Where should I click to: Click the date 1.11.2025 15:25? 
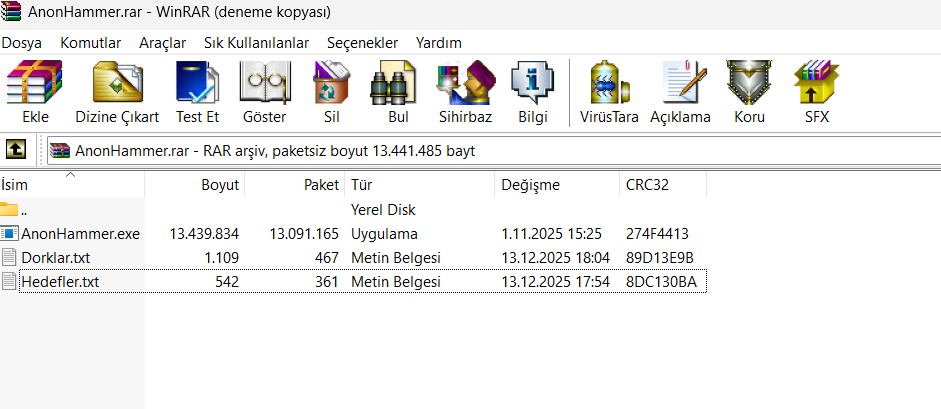pos(552,233)
